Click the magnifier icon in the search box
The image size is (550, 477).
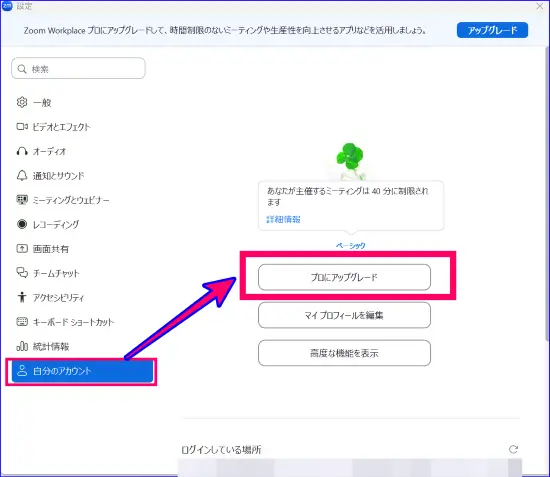[22, 69]
